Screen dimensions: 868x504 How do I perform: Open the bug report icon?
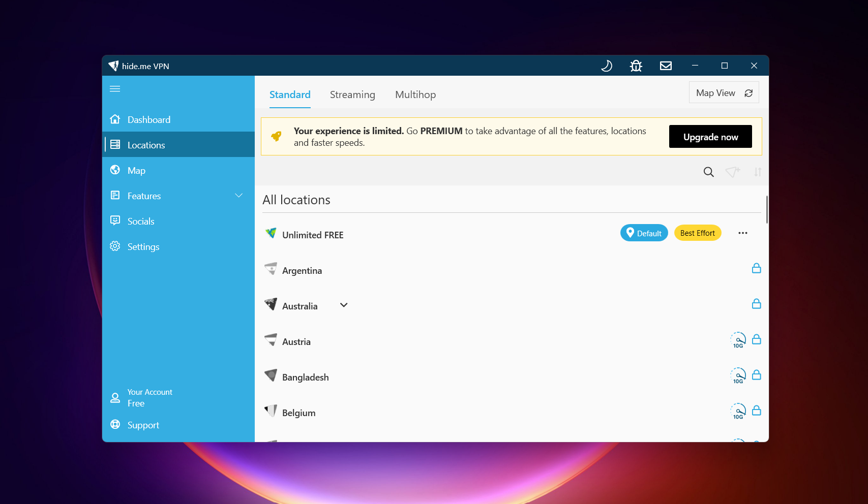pyautogui.click(x=636, y=66)
